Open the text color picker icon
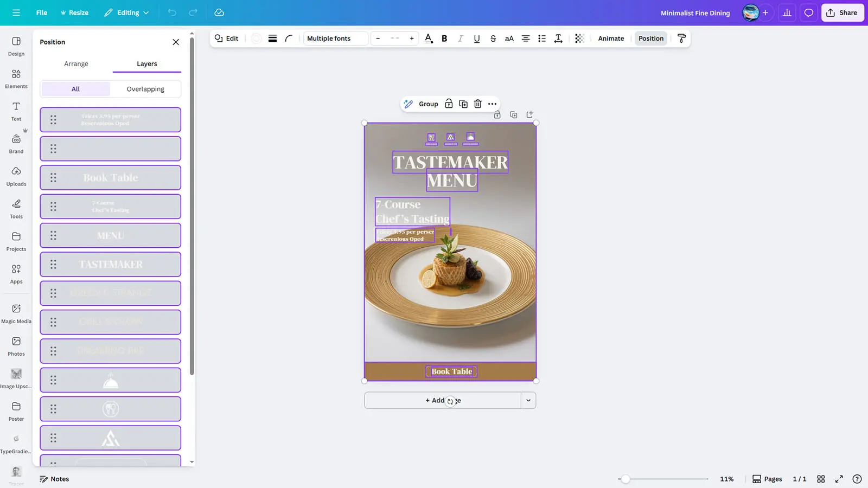 (x=429, y=38)
